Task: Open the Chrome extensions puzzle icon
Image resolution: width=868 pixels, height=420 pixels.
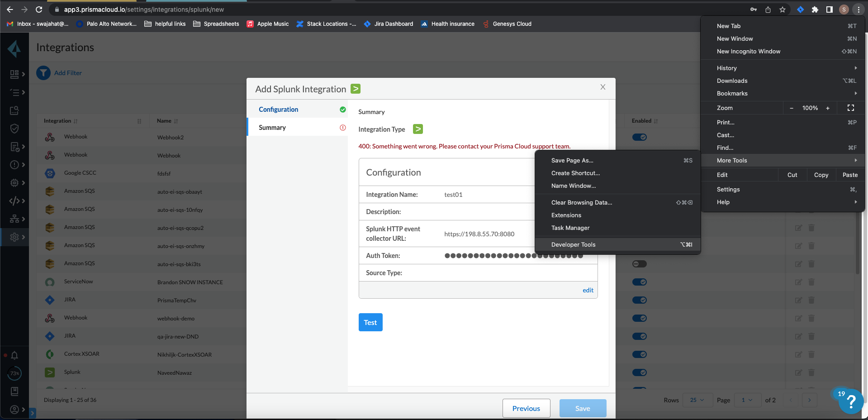Action: click(x=815, y=10)
